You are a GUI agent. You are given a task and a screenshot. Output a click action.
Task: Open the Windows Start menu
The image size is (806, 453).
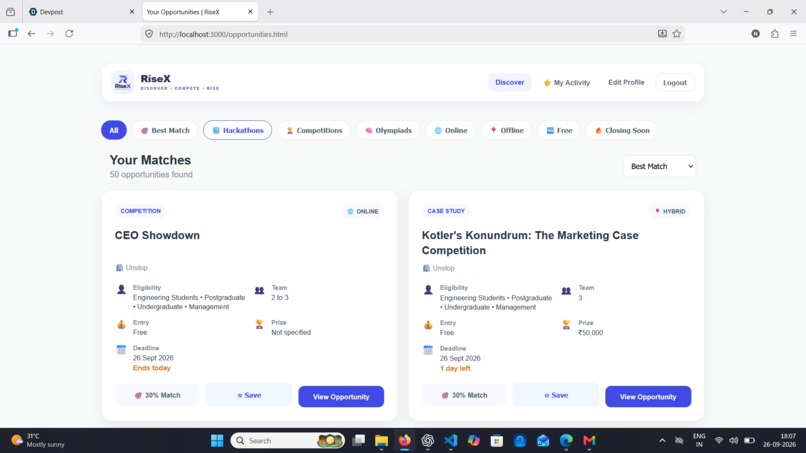217,441
